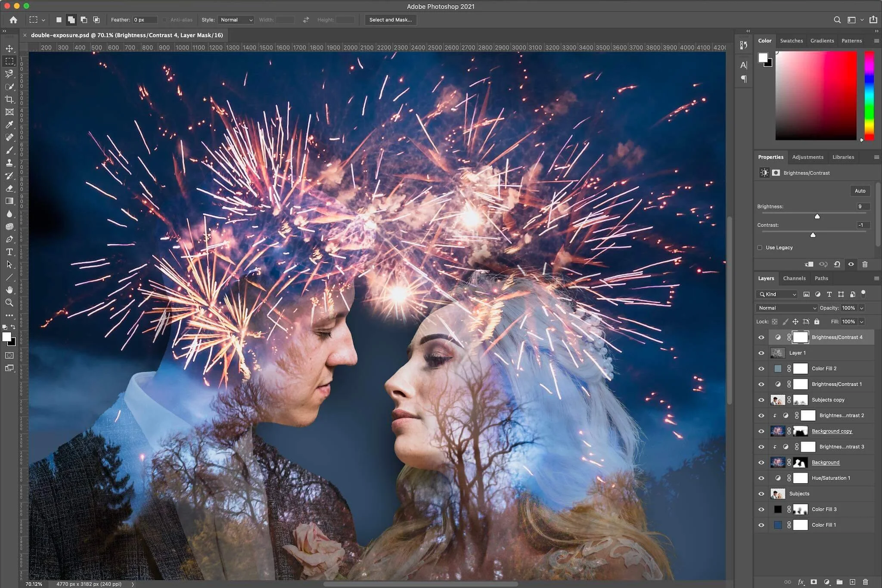Create a new layer using the plus icon
Screen dimensions: 882x588
[852, 582]
